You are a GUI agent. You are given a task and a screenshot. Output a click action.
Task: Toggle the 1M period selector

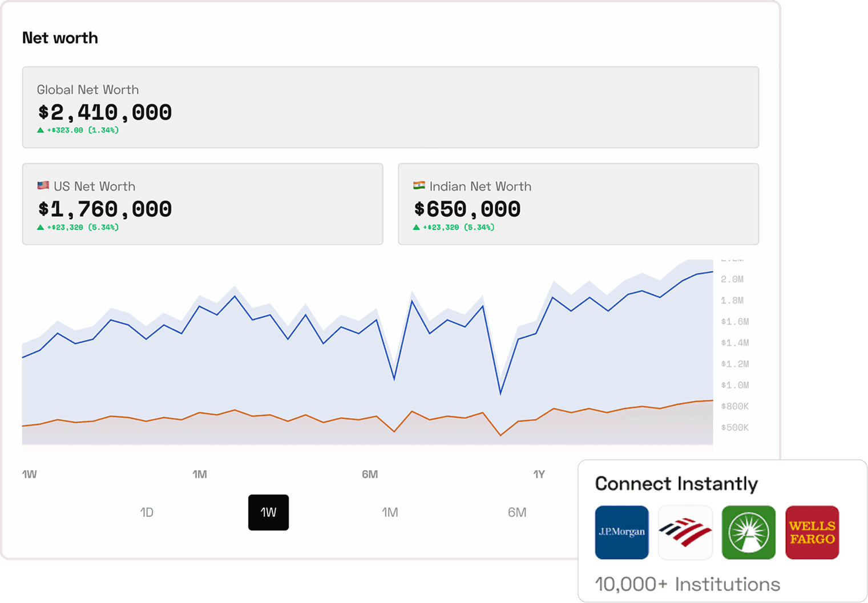coord(390,512)
